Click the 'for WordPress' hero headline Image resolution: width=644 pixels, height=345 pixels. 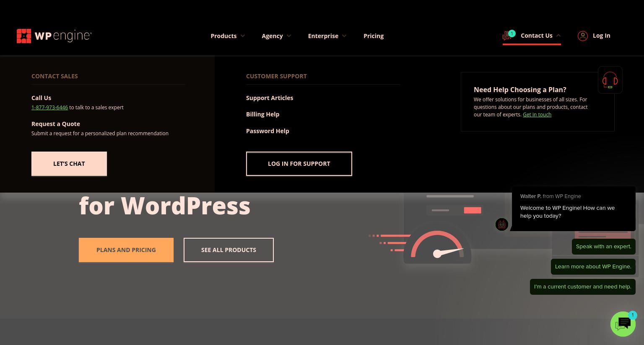(x=164, y=206)
